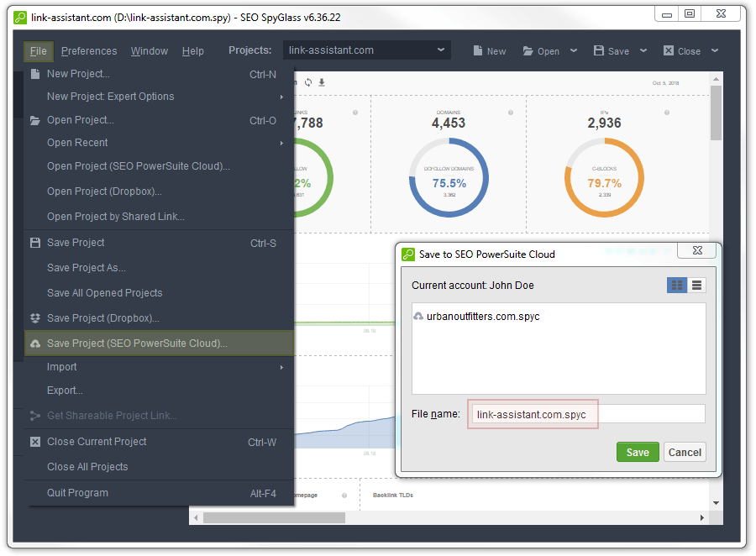Click the New Project document icon
The image size is (756, 556).
[x=35, y=74]
